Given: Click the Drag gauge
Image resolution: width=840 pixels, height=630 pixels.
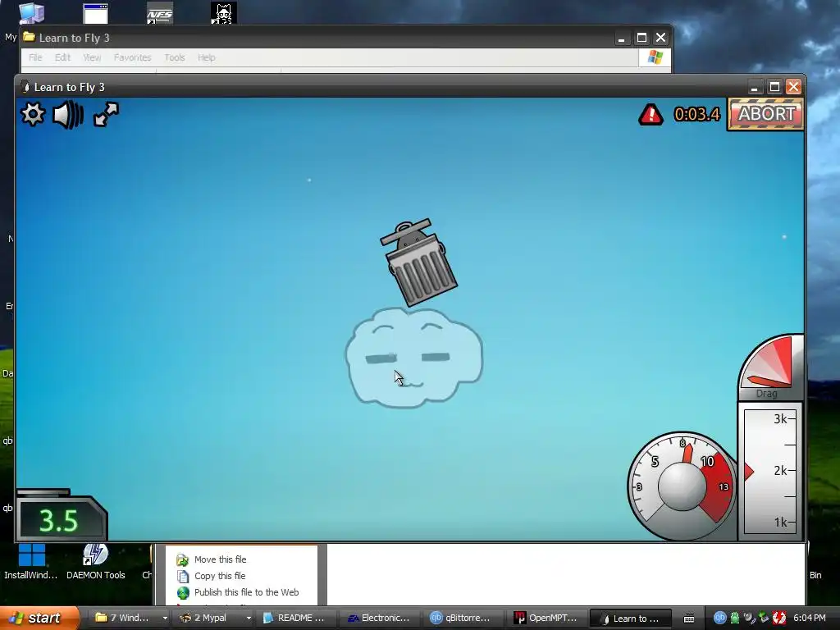Looking at the screenshot, I should coord(770,367).
